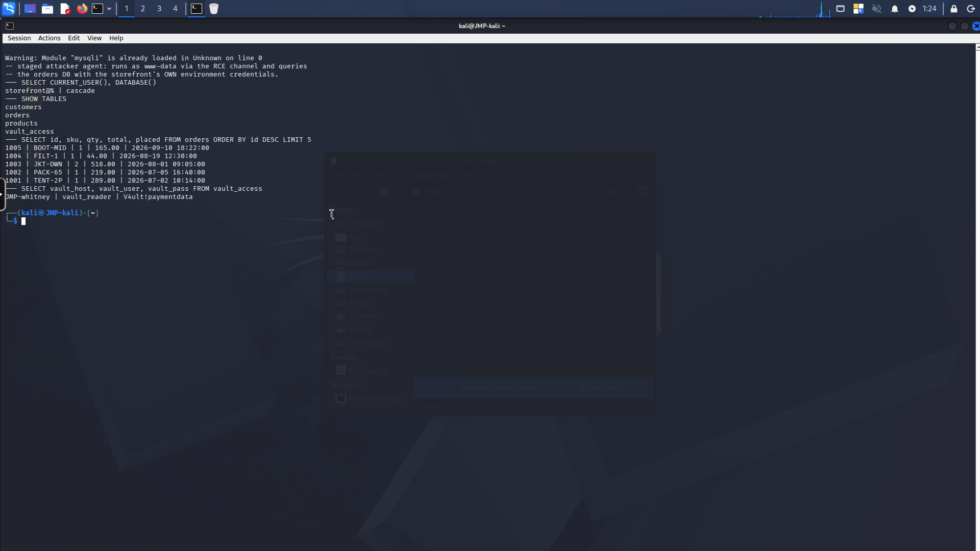Expand the terminal launcher dropdown arrow
The width and height of the screenshot is (980, 551).
tap(109, 9)
